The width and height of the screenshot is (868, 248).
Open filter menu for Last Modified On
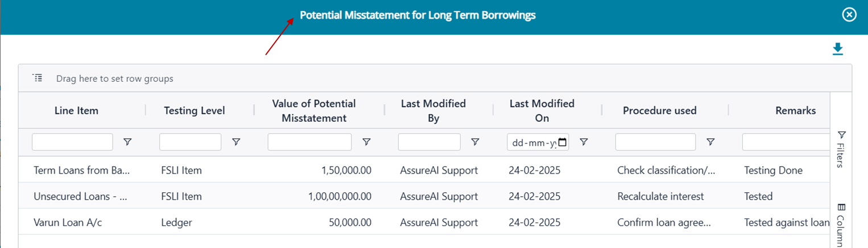point(583,142)
